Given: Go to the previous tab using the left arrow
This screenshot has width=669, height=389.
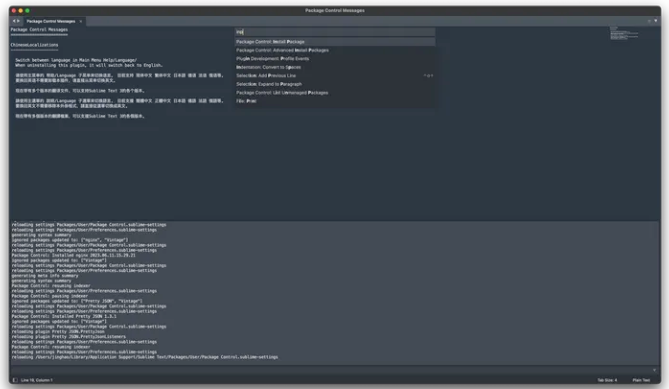Looking at the screenshot, I should click(x=14, y=21).
